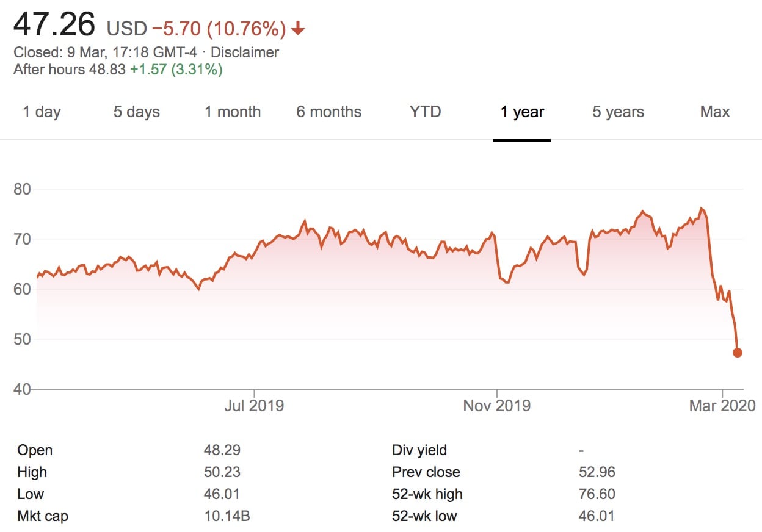Select the 1 day tab
The width and height of the screenshot is (762, 532).
42,112
